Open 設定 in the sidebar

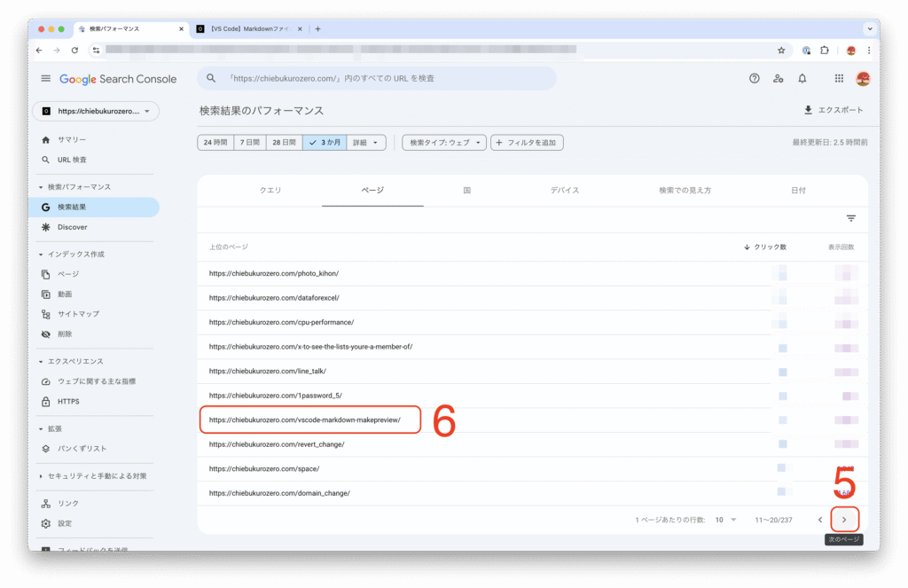click(x=96, y=523)
